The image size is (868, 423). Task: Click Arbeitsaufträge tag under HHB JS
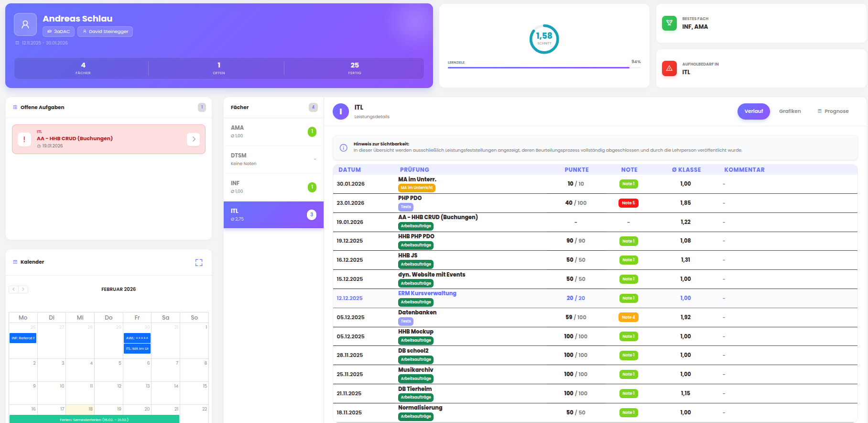click(x=416, y=264)
